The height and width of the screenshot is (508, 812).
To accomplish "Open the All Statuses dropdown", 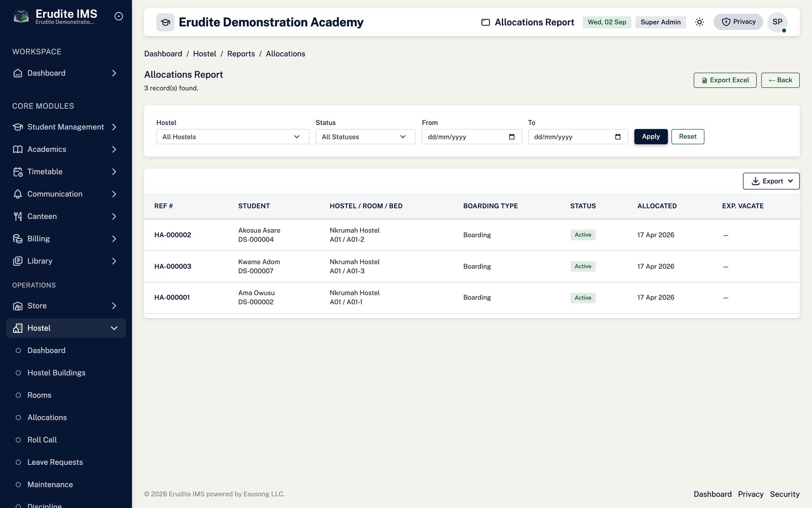I will pyautogui.click(x=365, y=137).
